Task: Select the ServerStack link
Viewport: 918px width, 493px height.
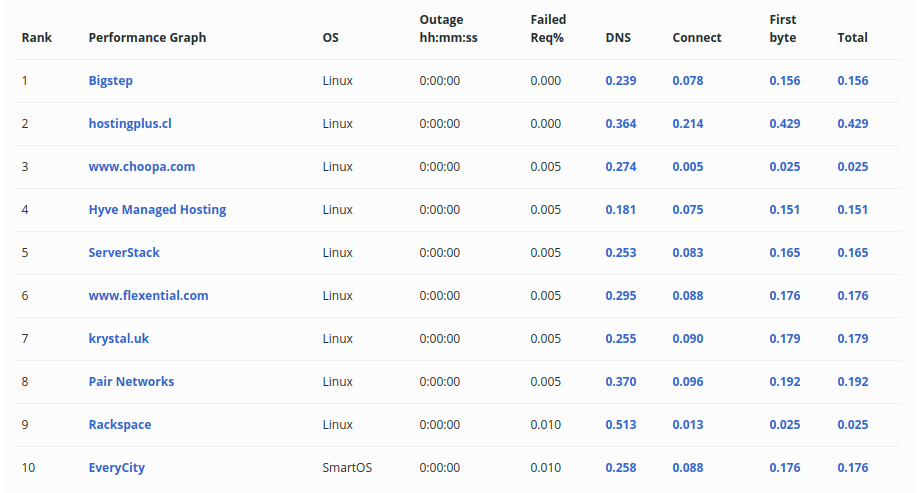Action: click(x=124, y=253)
